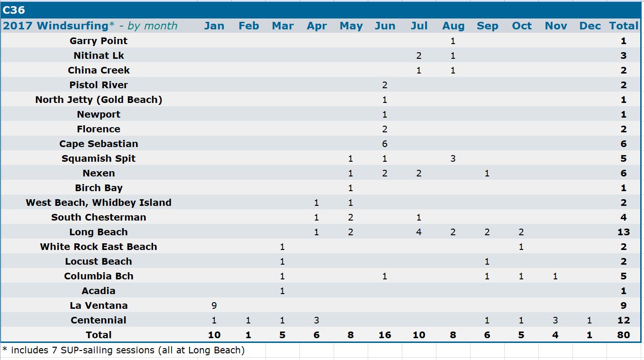The width and height of the screenshot is (644, 360).
Task: Select Columbia Bch's November value 1
Action: tap(555, 276)
